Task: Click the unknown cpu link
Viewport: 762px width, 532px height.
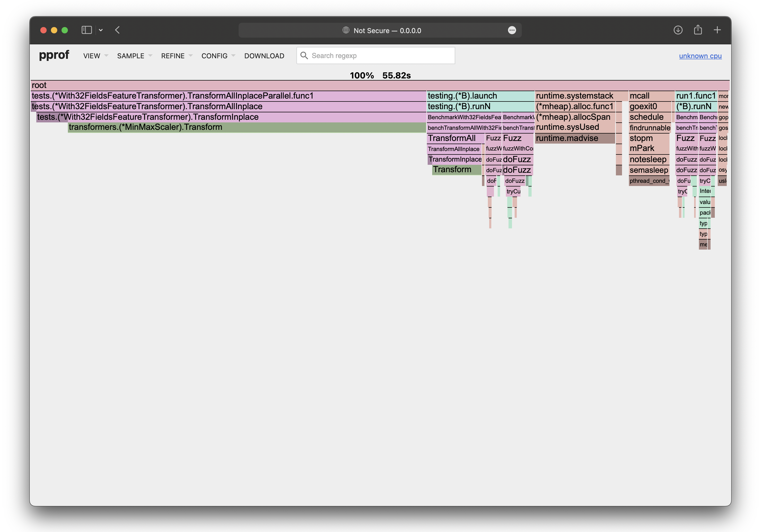Action: (700, 56)
